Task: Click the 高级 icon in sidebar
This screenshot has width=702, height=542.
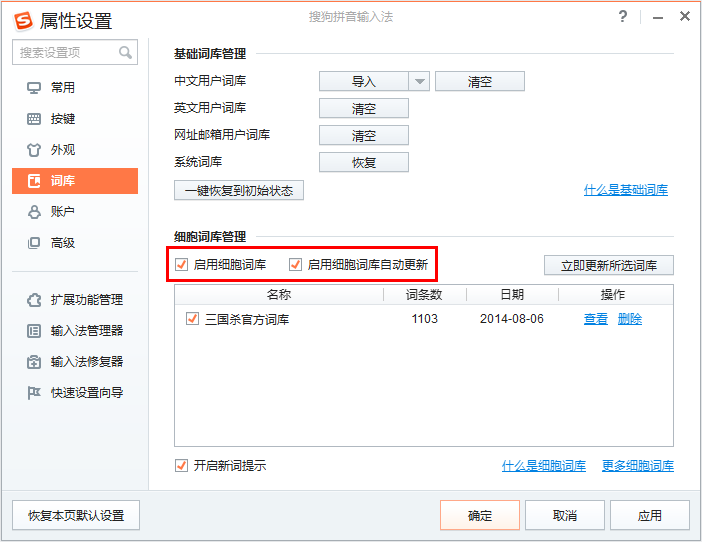Action: (x=34, y=243)
